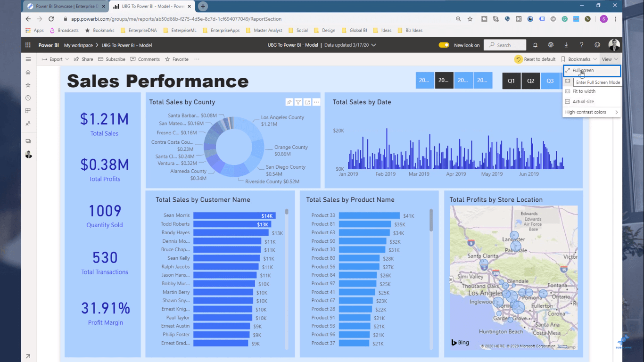The image size is (644, 362).
Task: Click Reset to default button
Action: click(x=535, y=59)
